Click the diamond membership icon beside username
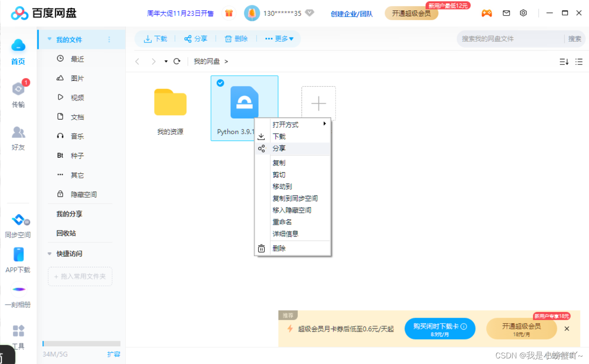Image resolution: width=589 pixels, height=364 pixels. (x=309, y=13)
